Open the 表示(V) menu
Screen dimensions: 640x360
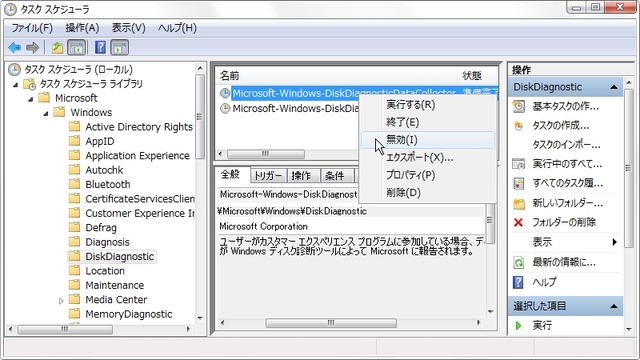[129, 28]
